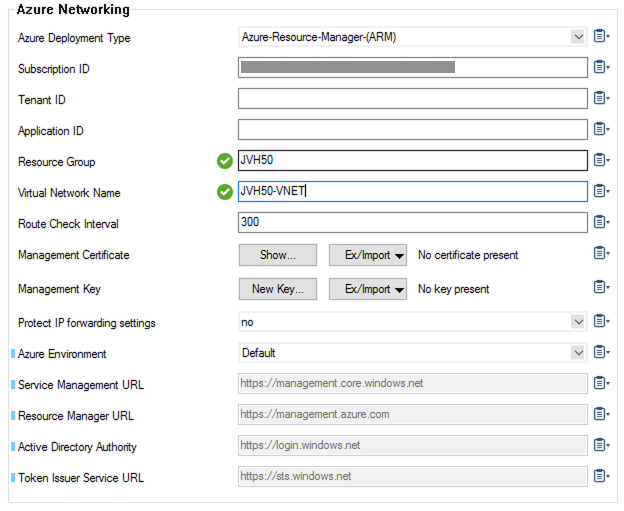Open clipboard menu icon for Route Check Interval

(x=601, y=222)
